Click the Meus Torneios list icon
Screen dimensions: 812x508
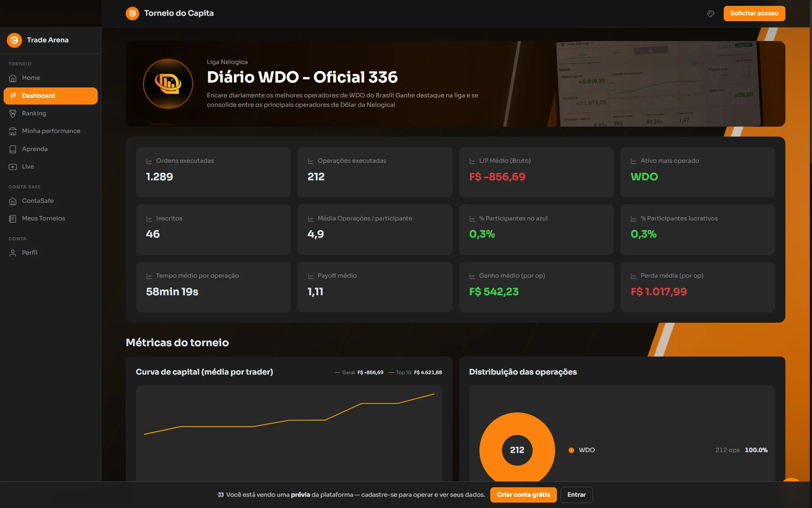13,219
